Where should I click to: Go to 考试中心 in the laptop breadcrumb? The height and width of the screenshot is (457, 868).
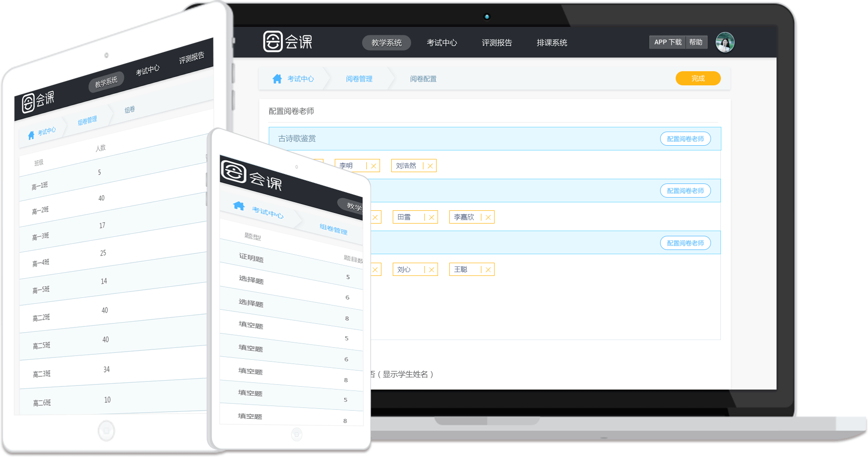[301, 79]
